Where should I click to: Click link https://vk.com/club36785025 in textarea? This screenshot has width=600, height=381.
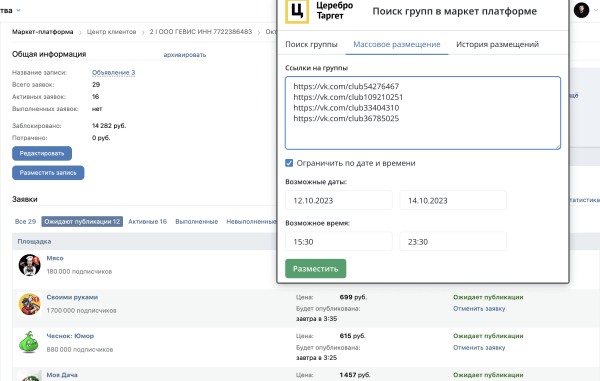point(346,119)
